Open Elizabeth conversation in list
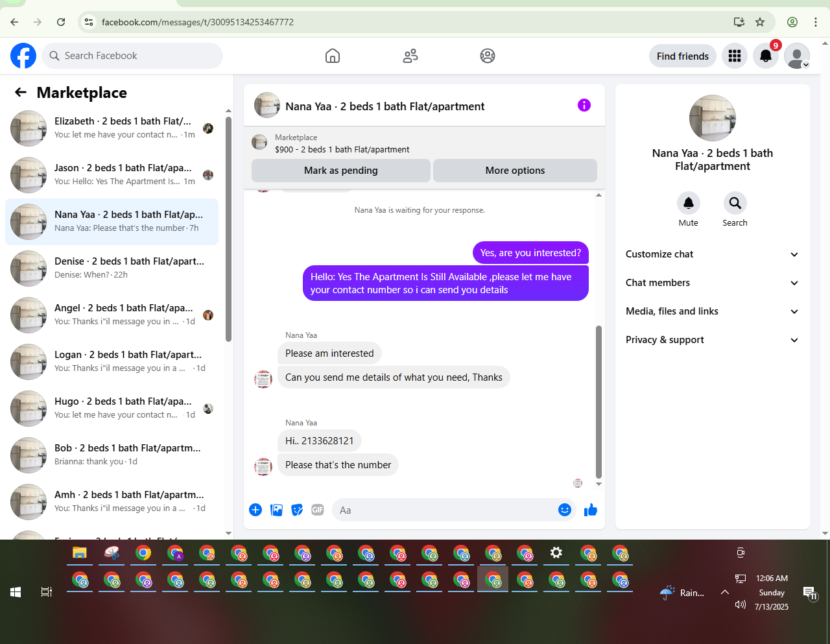 [112, 128]
